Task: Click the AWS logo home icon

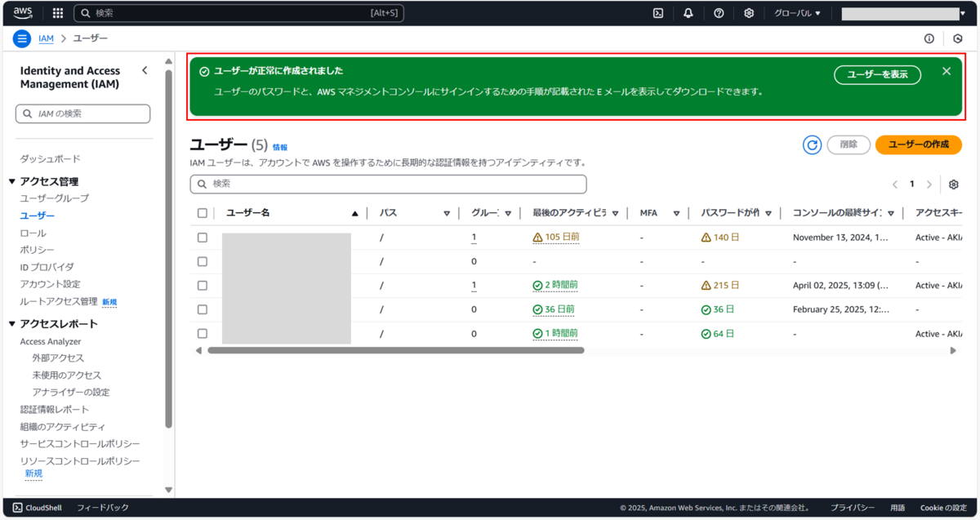Action: (x=23, y=12)
